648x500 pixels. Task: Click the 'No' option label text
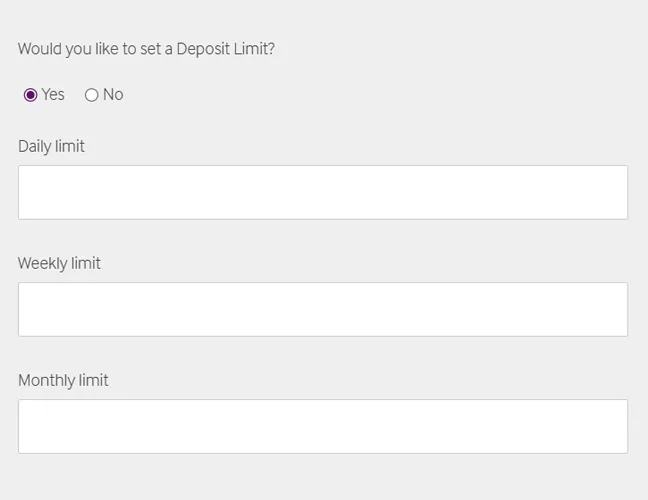113,94
